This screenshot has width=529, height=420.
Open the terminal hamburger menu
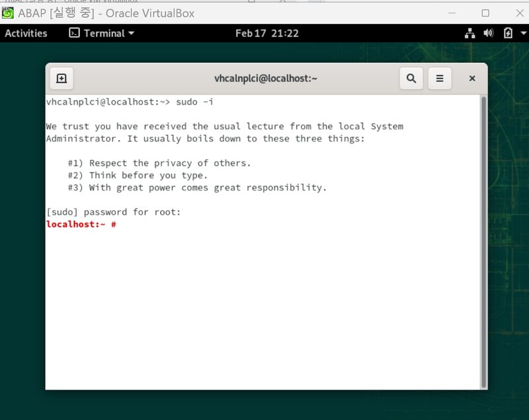(440, 79)
